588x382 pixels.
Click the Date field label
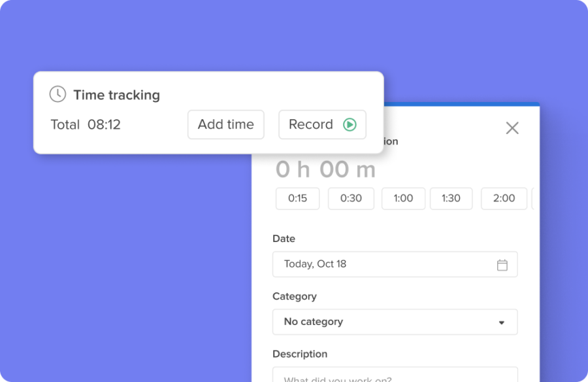click(284, 239)
